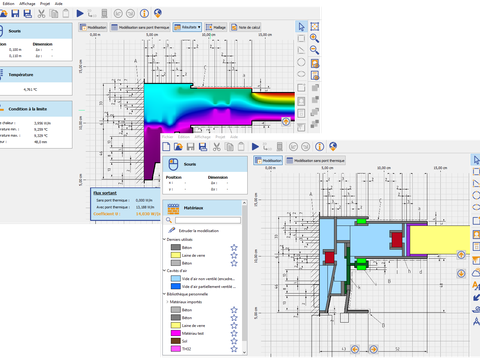
Task: Click Extruder la modélisation
Action: 199,231
